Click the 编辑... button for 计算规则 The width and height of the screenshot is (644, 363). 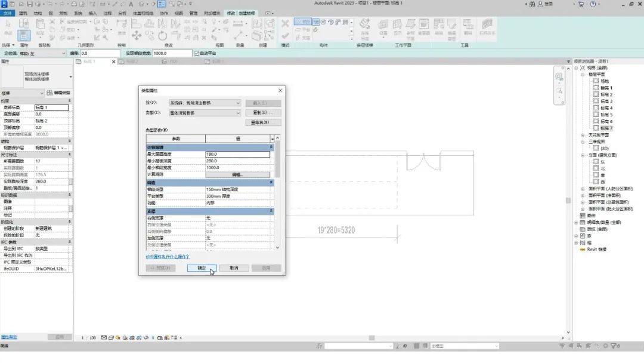click(x=238, y=175)
